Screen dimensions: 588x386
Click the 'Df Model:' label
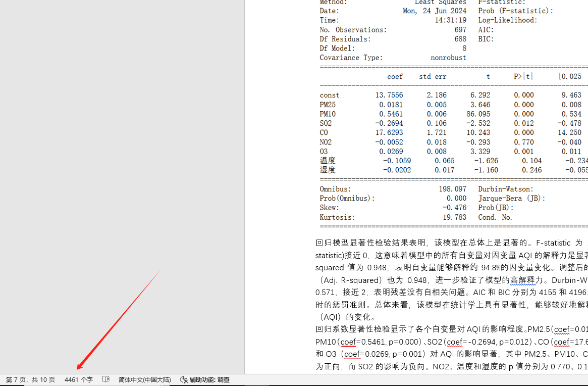[337, 49]
